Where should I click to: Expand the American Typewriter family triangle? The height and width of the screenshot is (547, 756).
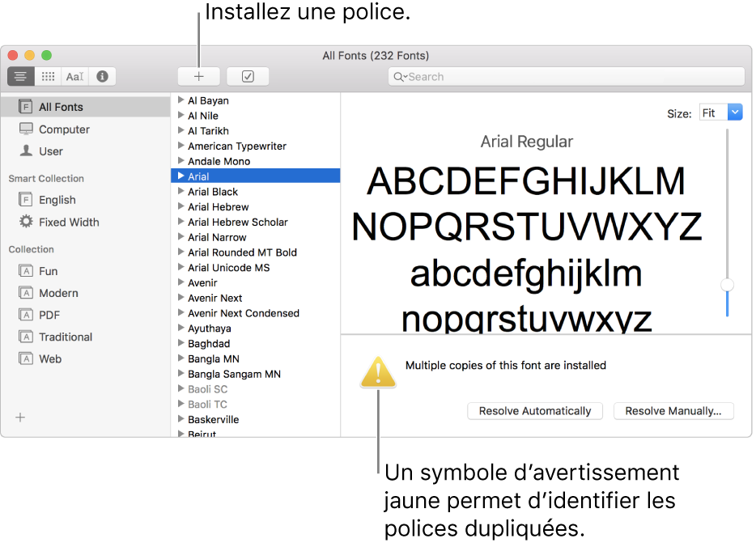pos(181,146)
